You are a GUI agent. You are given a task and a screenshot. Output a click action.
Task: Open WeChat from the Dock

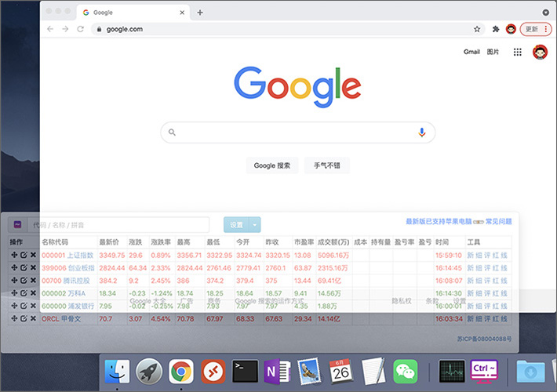pos(406,372)
